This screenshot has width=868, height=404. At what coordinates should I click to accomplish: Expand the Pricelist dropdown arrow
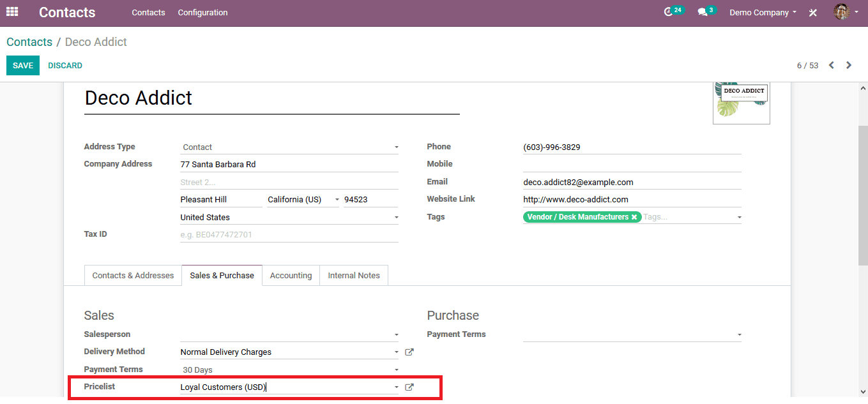coord(396,387)
